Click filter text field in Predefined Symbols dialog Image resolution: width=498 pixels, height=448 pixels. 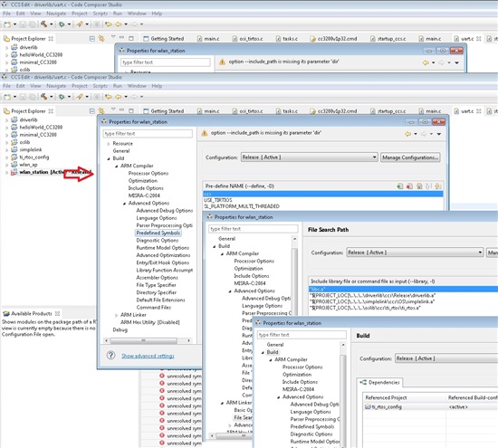pos(148,134)
